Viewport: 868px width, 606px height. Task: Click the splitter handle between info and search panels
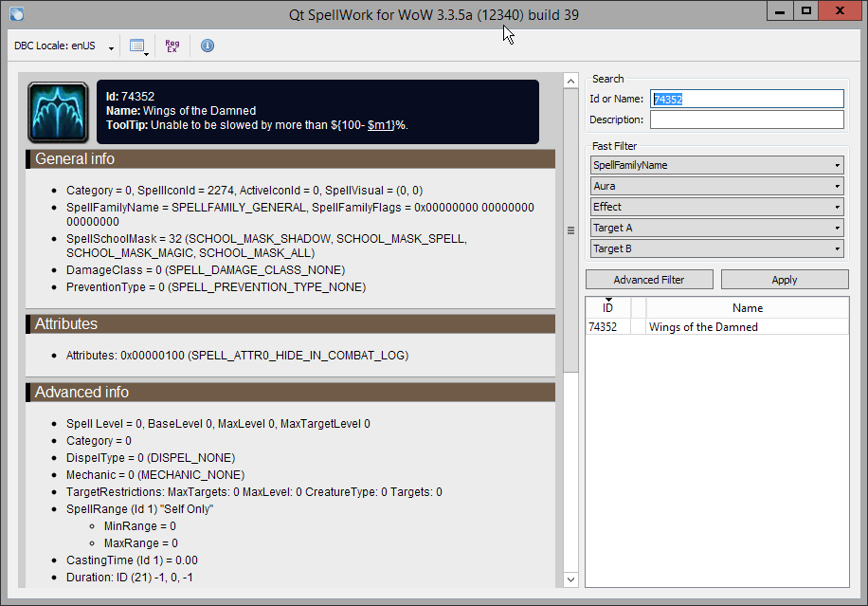click(582, 330)
